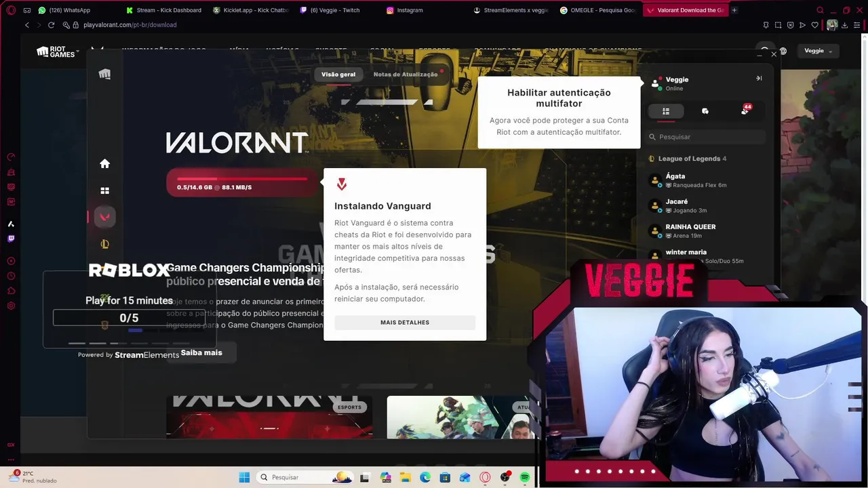
Task: Open Microsoft Edge from taskbar
Action: [425, 477]
